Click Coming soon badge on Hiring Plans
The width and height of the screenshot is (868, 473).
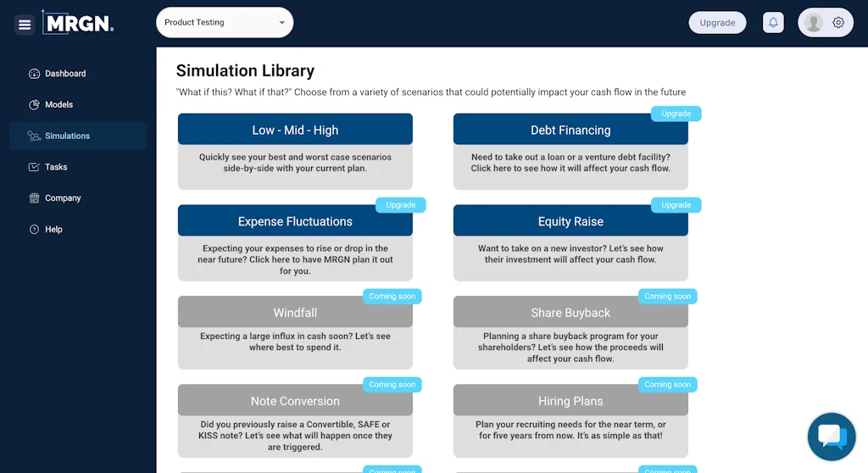coord(667,385)
